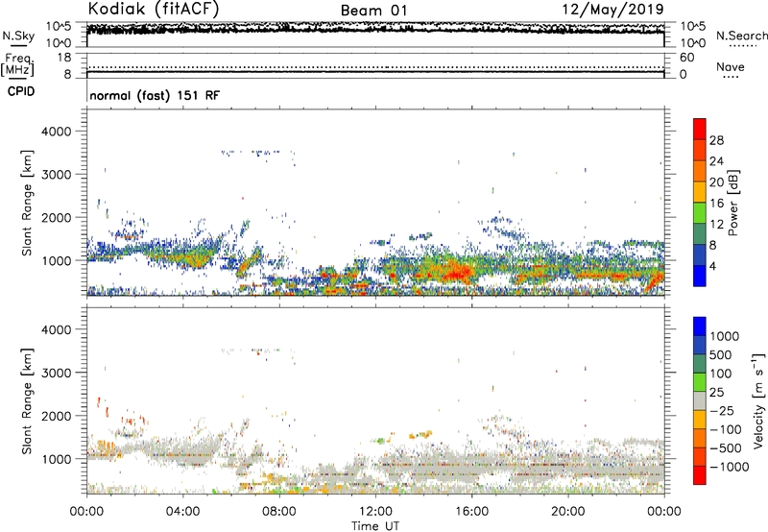This screenshot has width=768, height=532.
Task: Select the red top segment of power colorbar
Action: (x=700, y=129)
